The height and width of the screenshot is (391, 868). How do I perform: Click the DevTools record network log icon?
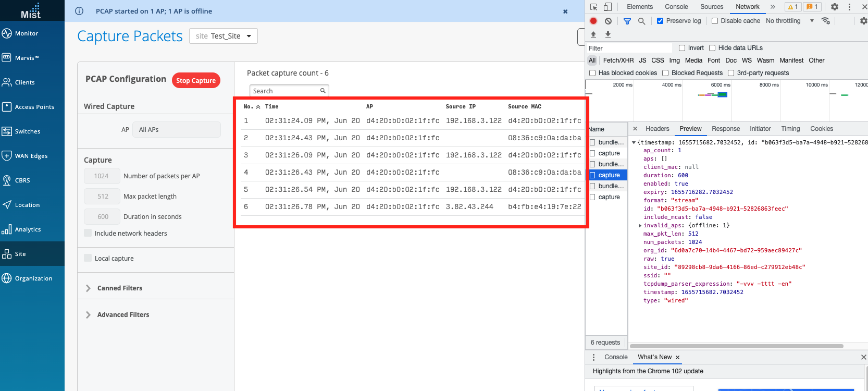(593, 21)
